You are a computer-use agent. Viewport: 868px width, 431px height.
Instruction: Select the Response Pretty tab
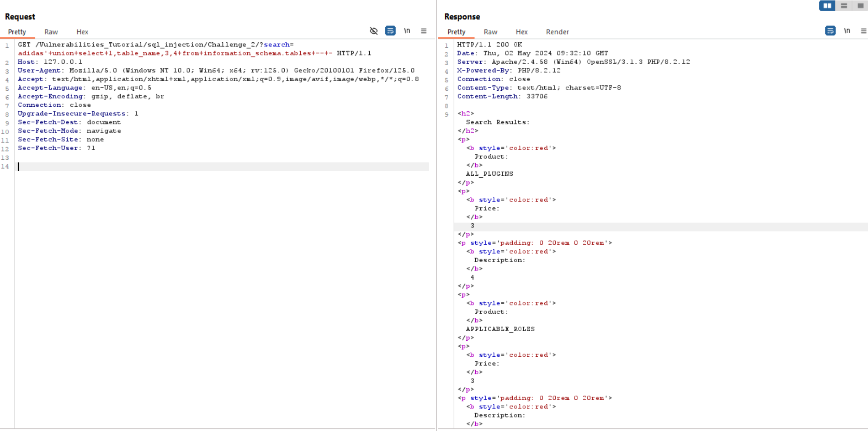pyautogui.click(x=456, y=32)
